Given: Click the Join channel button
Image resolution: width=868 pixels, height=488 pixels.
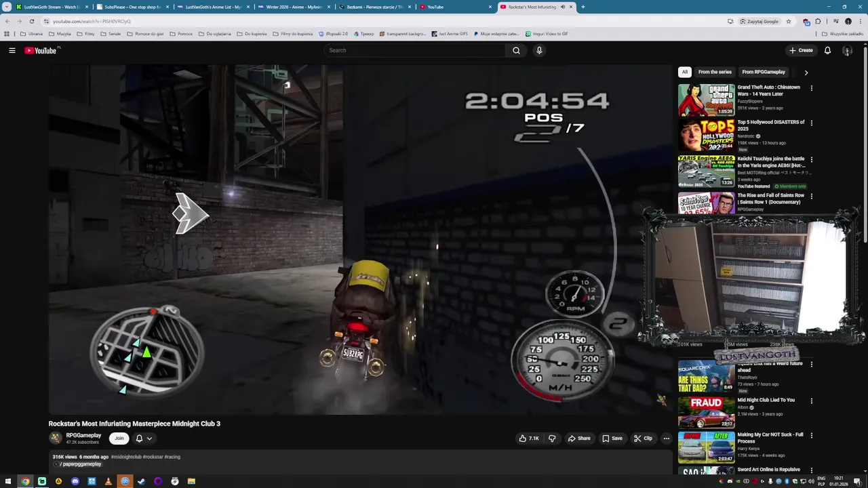Looking at the screenshot, I should click(x=119, y=439).
